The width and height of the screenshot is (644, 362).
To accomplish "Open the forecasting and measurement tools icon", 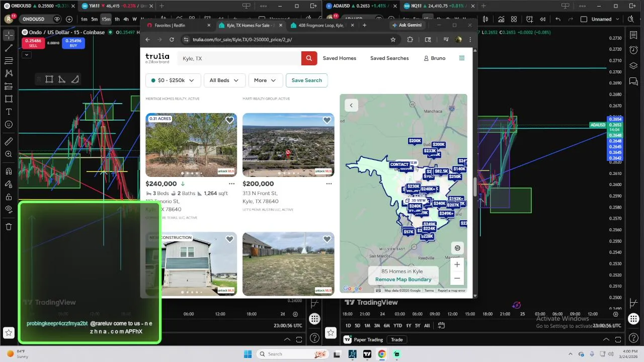I will click(9, 86).
